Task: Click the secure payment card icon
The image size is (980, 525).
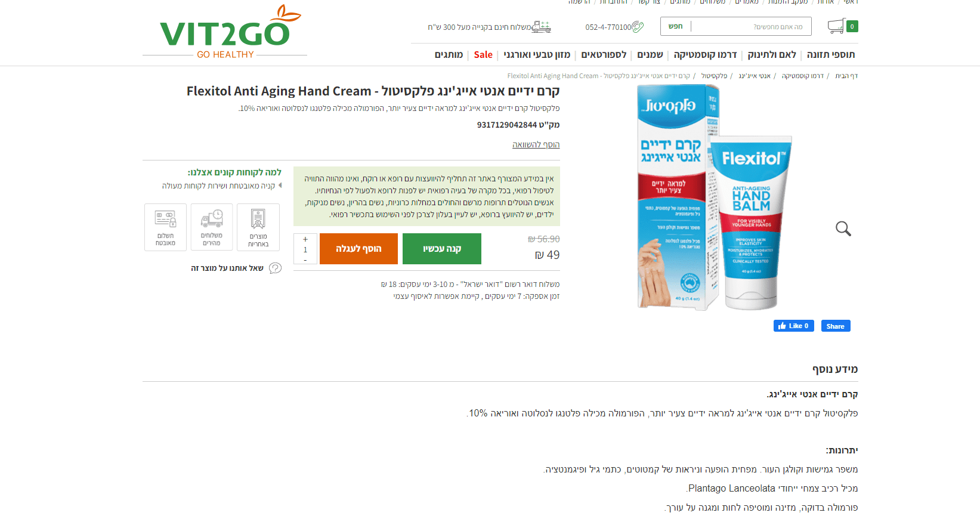Action: point(165,218)
